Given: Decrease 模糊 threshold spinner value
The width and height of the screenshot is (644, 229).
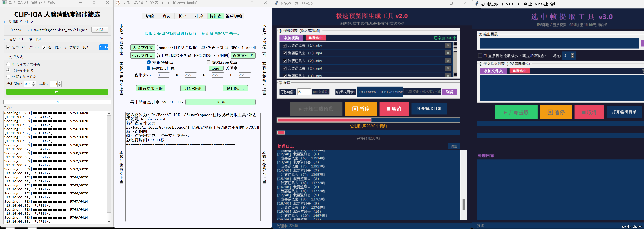Looking at the screenshot, I should pos(59,85).
